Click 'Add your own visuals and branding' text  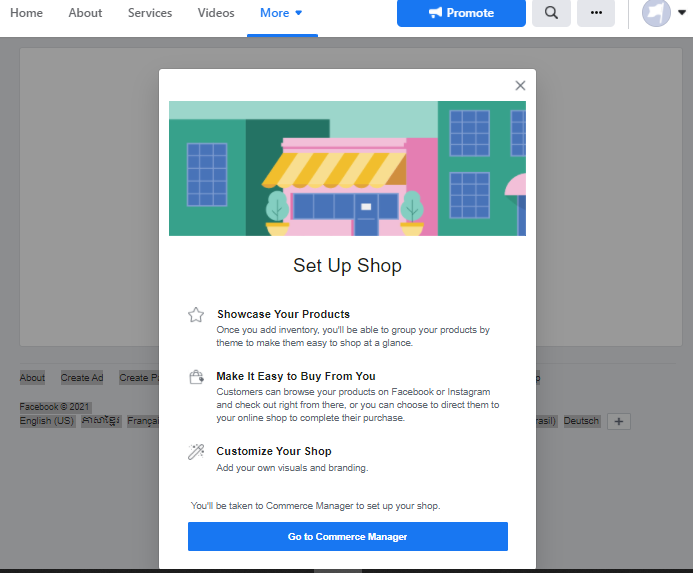click(292, 468)
